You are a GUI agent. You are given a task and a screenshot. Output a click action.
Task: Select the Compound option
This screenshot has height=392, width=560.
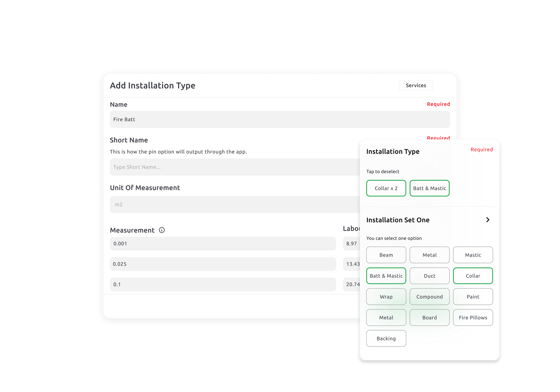click(430, 297)
